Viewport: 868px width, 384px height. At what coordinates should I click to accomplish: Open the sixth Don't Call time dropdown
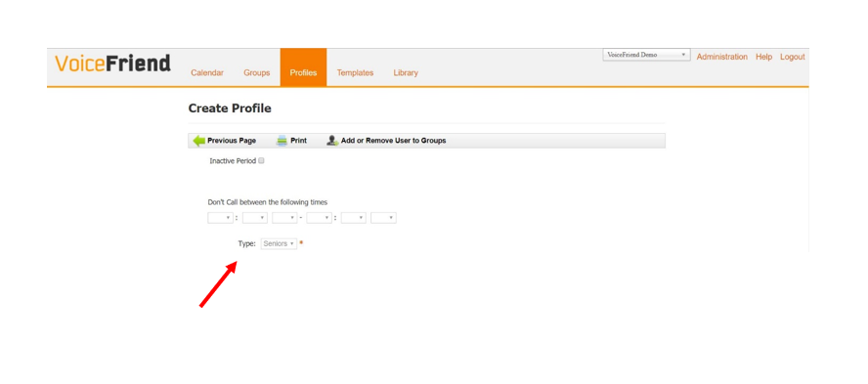click(383, 218)
